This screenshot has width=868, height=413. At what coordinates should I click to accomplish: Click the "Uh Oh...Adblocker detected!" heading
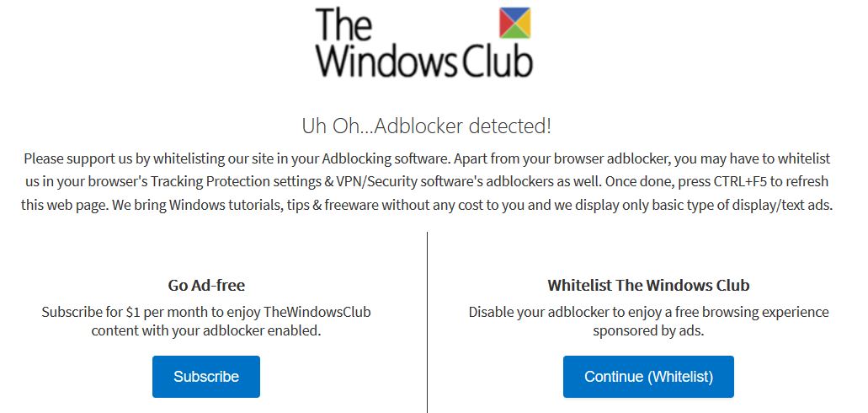[x=426, y=126]
